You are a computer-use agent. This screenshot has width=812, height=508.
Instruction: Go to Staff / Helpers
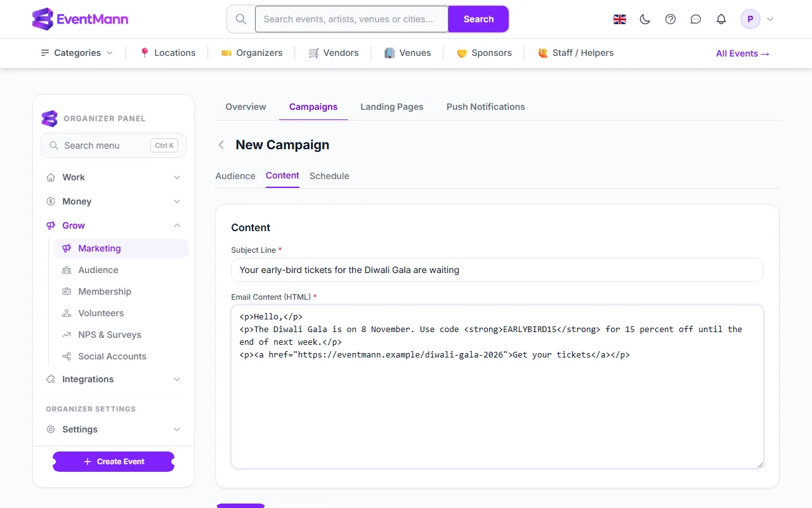tap(575, 53)
